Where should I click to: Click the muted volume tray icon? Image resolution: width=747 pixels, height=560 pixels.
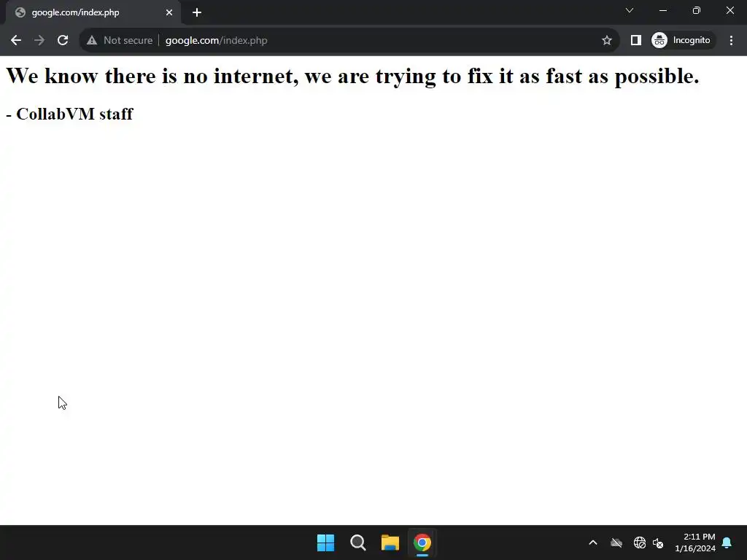[x=658, y=542]
